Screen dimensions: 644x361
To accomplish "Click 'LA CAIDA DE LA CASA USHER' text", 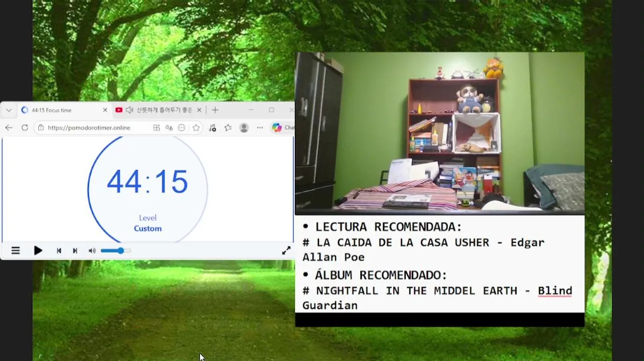I will 403,243.
